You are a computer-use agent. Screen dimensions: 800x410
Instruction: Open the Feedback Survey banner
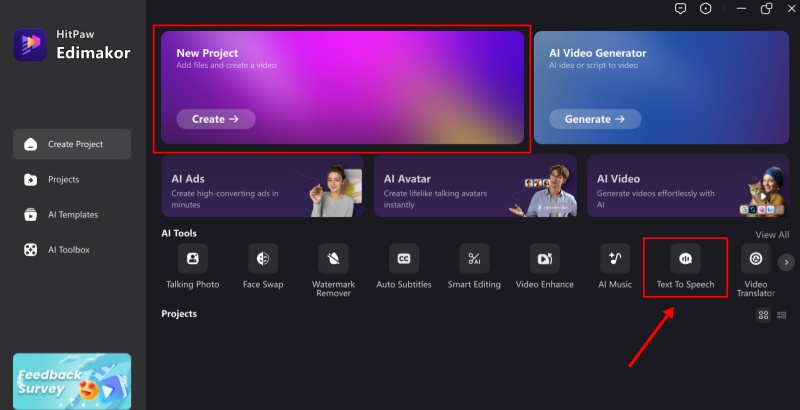click(72, 380)
